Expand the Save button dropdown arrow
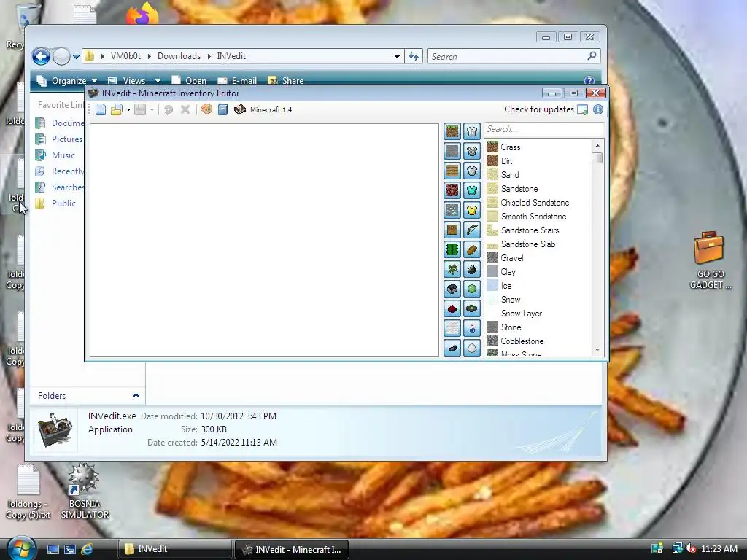 [x=152, y=110]
